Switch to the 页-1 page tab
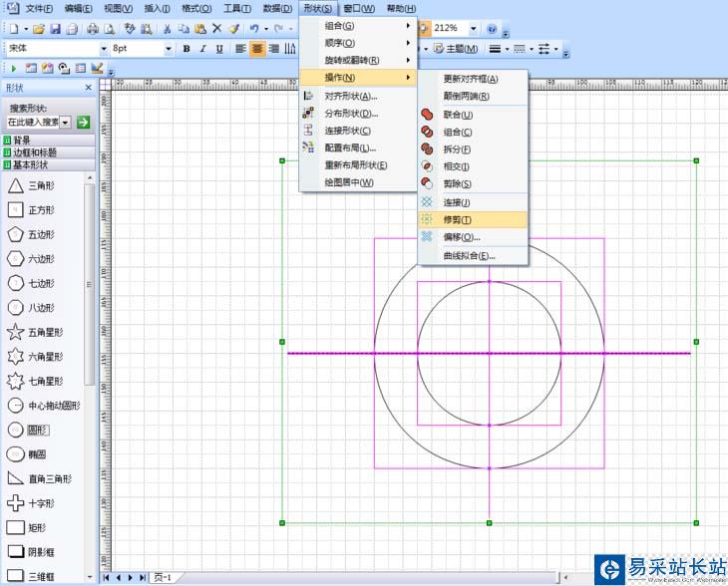This screenshot has width=728, height=586. (x=162, y=577)
